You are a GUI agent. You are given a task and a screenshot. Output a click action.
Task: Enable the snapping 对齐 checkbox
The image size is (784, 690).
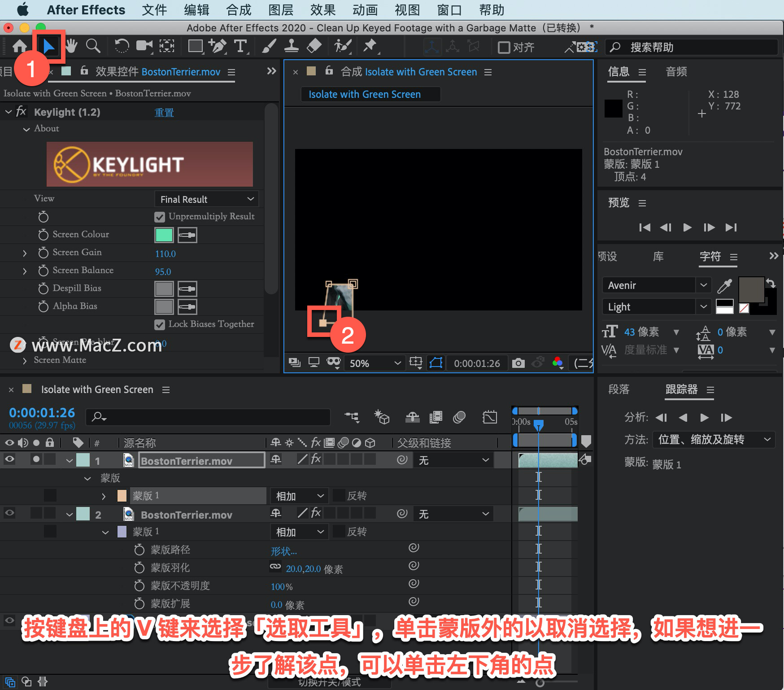[x=504, y=47]
